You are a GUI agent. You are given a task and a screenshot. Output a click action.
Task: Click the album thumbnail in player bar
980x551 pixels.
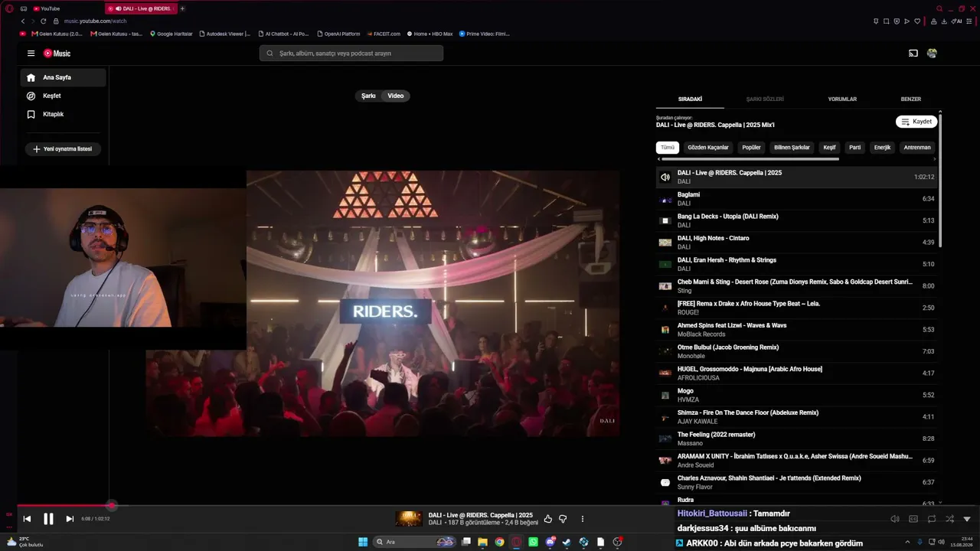pos(409,519)
